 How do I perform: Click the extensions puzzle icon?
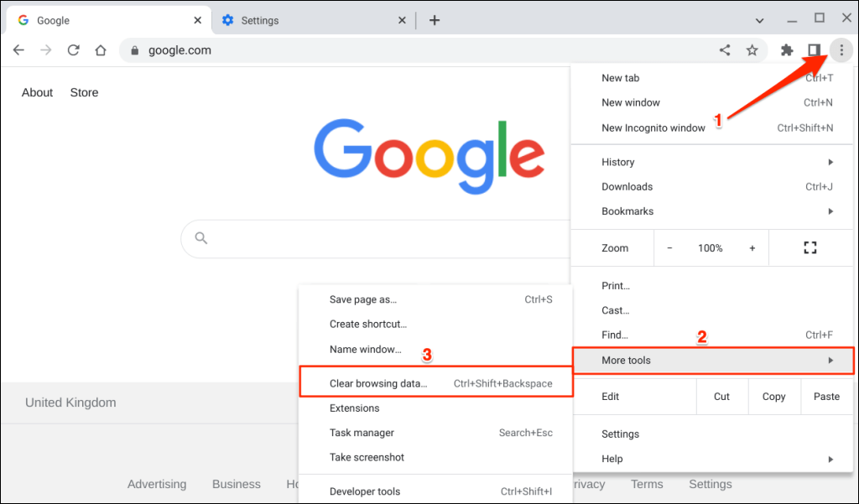click(787, 49)
